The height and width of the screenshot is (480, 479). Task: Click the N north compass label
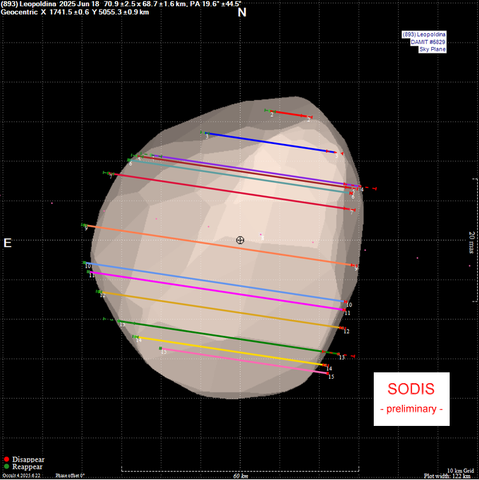[x=242, y=12]
